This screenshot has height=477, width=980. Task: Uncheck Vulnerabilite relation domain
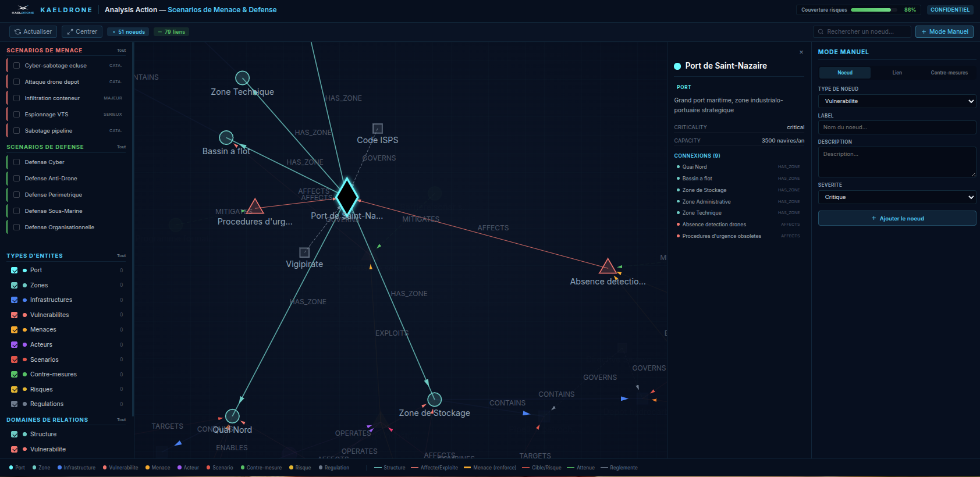pos(15,449)
